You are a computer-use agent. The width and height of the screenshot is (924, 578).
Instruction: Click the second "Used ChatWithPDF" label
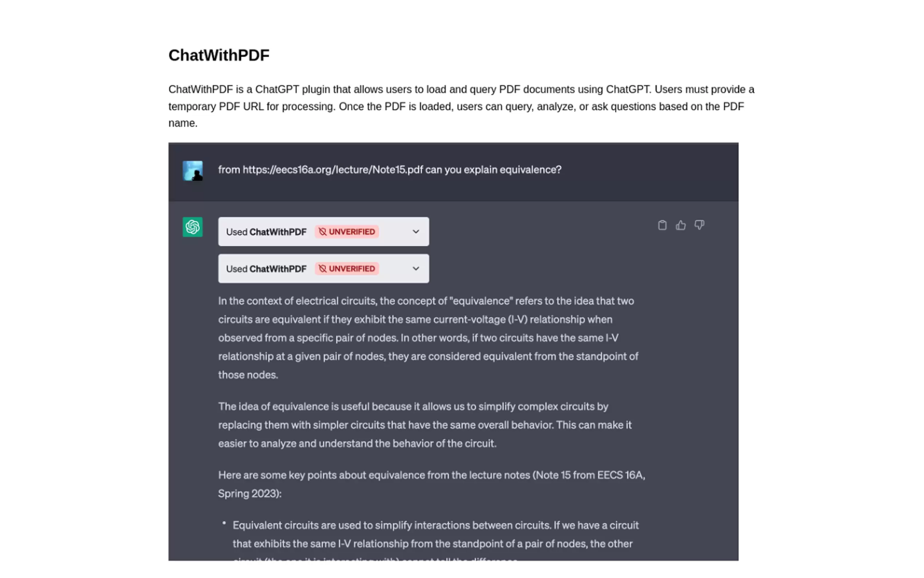pos(266,269)
